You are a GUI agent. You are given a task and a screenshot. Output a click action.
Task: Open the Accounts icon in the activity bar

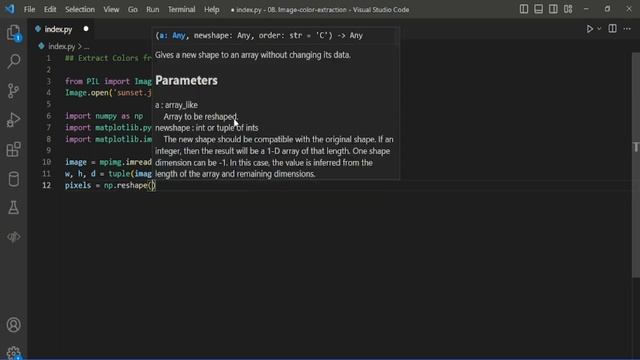[x=13, y=325]
